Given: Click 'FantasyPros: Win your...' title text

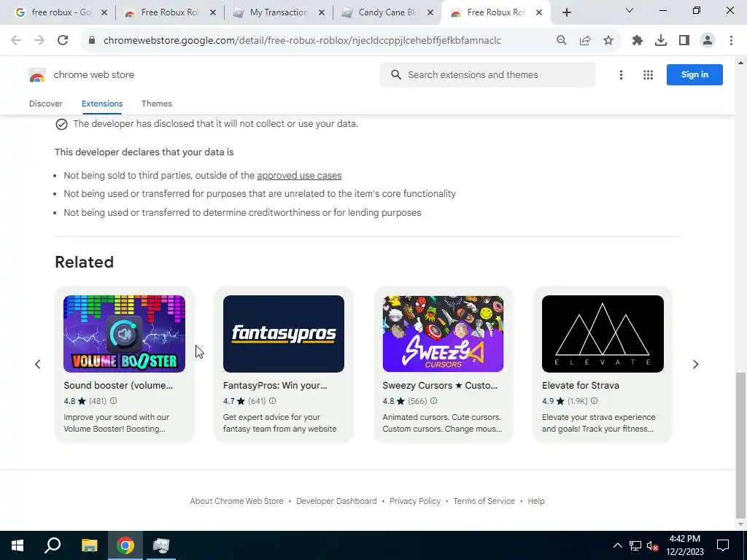Looking at the screenshot, I should coord(275,386).
